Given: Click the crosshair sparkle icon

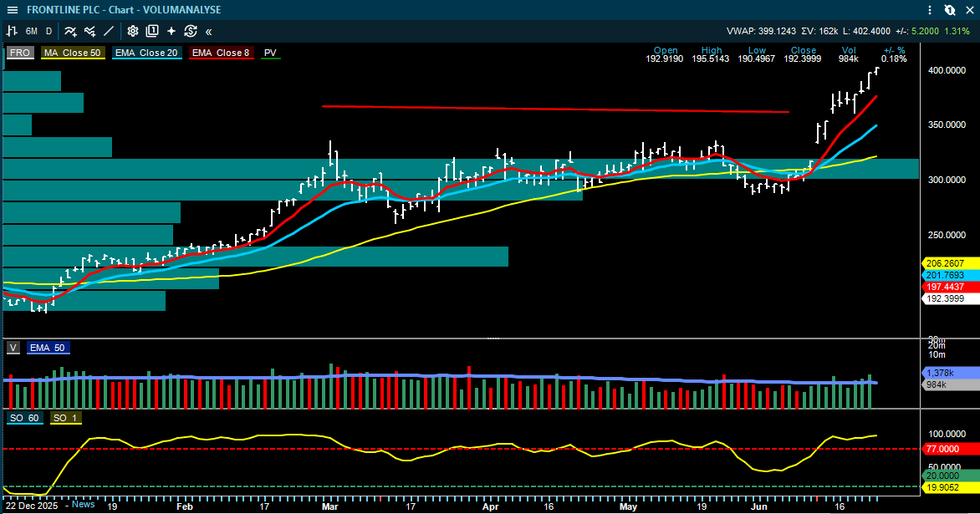Looking at the screenshot, I should coord(171,31).
